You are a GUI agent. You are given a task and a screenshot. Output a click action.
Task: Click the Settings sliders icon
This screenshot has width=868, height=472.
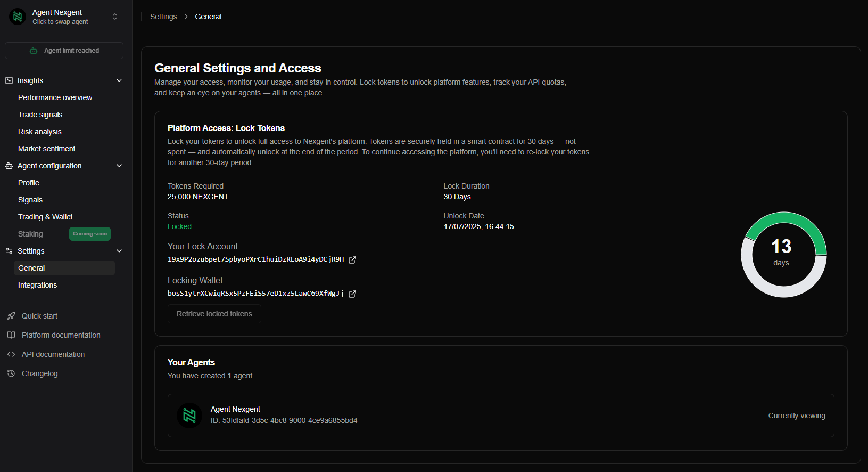[x=9, y=251]
